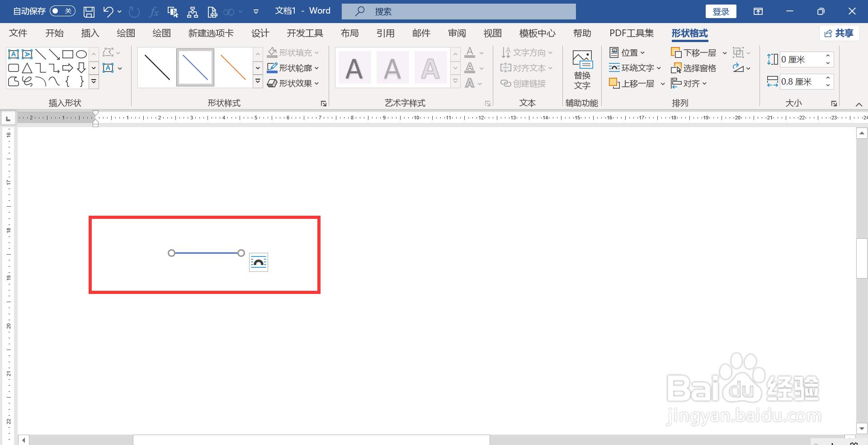Screen dimensions: 868x445
Task: Click the tab stop selector icon
Action: coord(8,118)
